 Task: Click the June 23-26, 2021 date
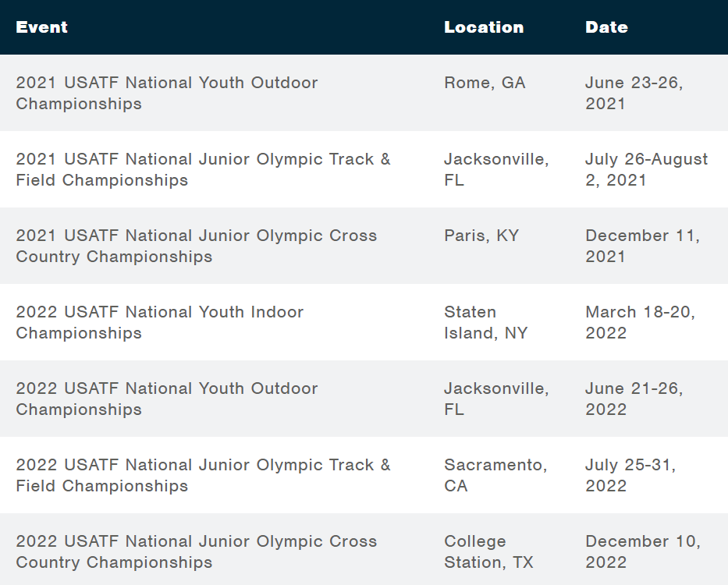pos(634,93)
